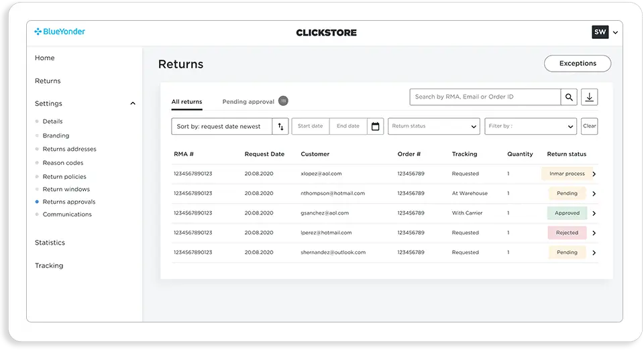Collapse the Settings section chevron

(x=133, y=103)
